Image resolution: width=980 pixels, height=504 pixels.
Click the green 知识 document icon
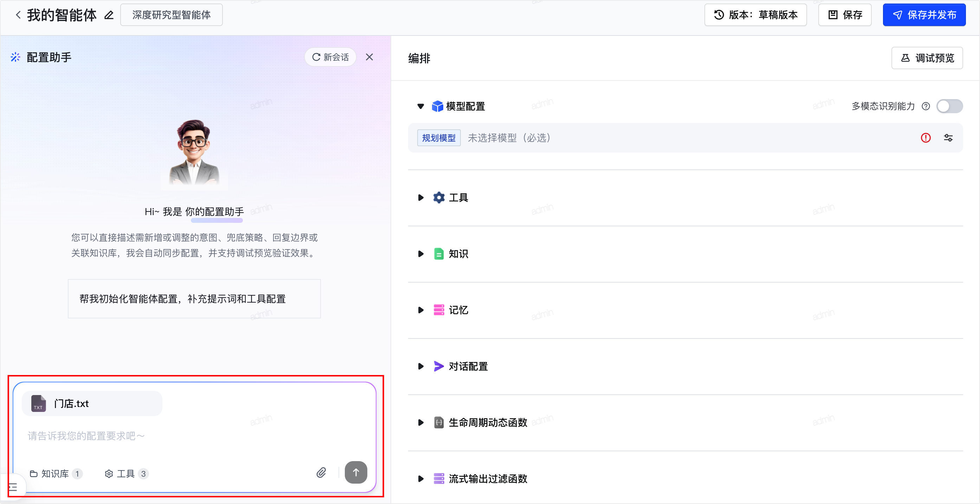tap(439, 254)
